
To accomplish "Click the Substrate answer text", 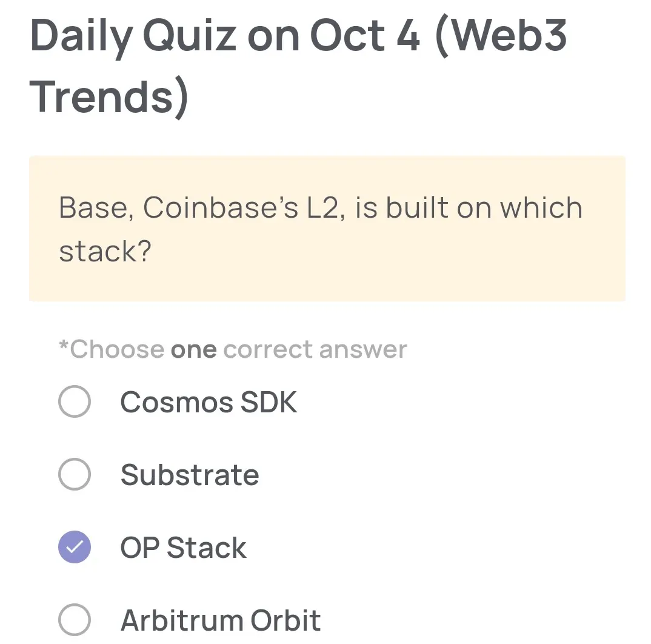I will [x=189, y=475].
